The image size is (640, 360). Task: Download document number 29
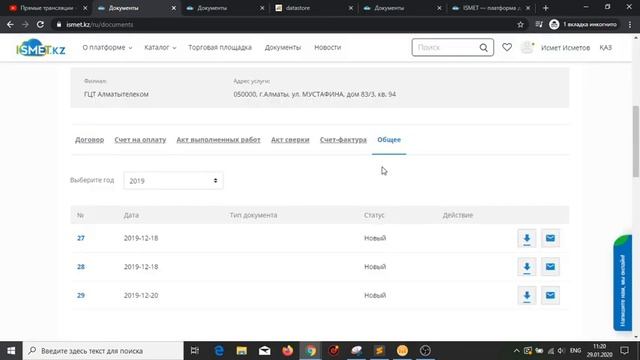[x=527, y=296]
